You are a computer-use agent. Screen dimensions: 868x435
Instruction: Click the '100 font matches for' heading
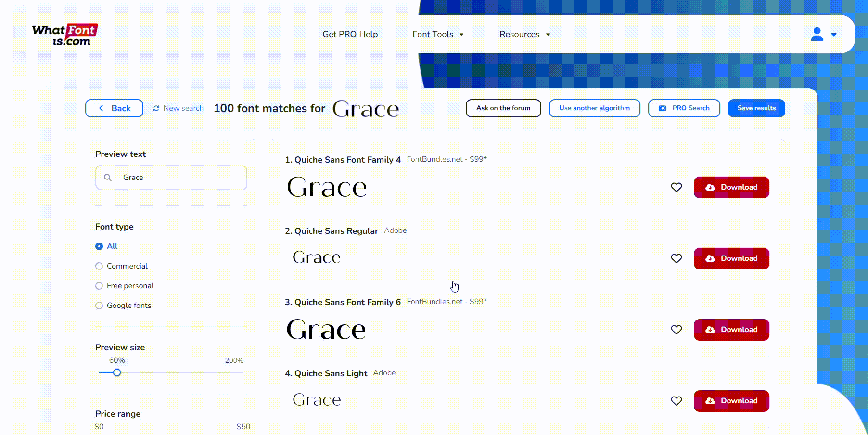269,108
